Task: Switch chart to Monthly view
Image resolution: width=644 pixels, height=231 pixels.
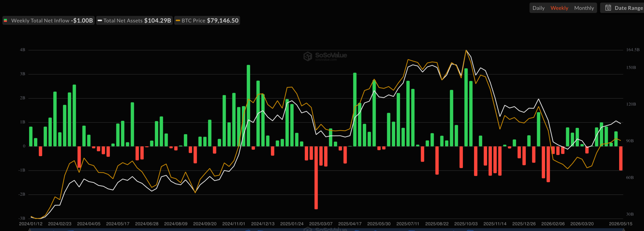Action: point(584,8)
